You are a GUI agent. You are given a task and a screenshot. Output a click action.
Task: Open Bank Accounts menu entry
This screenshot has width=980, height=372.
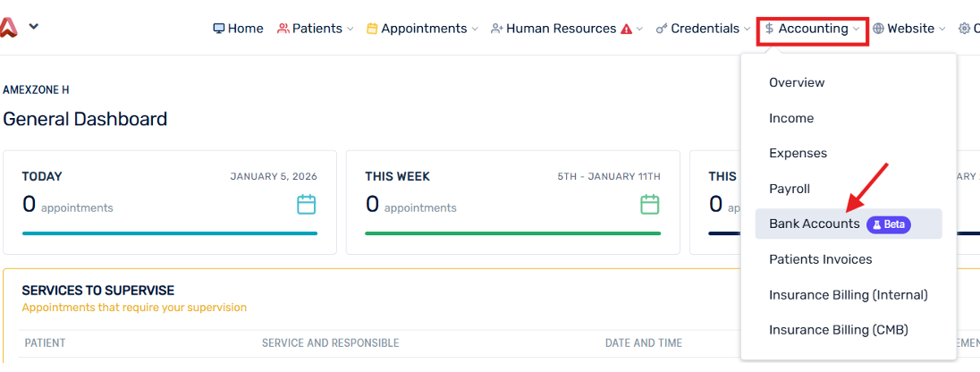pos(814,224)
